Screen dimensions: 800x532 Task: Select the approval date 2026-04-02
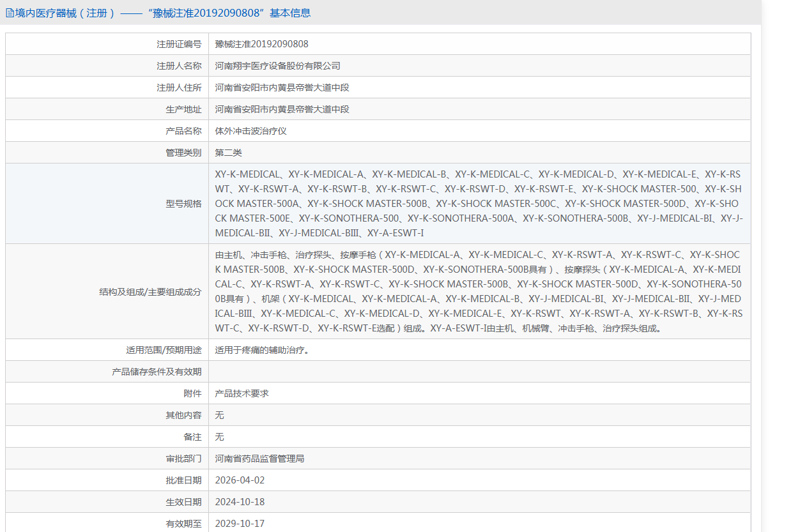tap(240, 480)
